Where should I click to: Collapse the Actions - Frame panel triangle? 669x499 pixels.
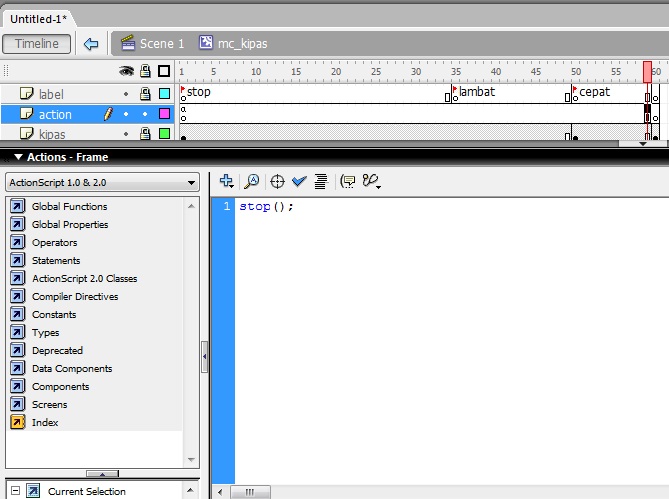coord(18,157)
